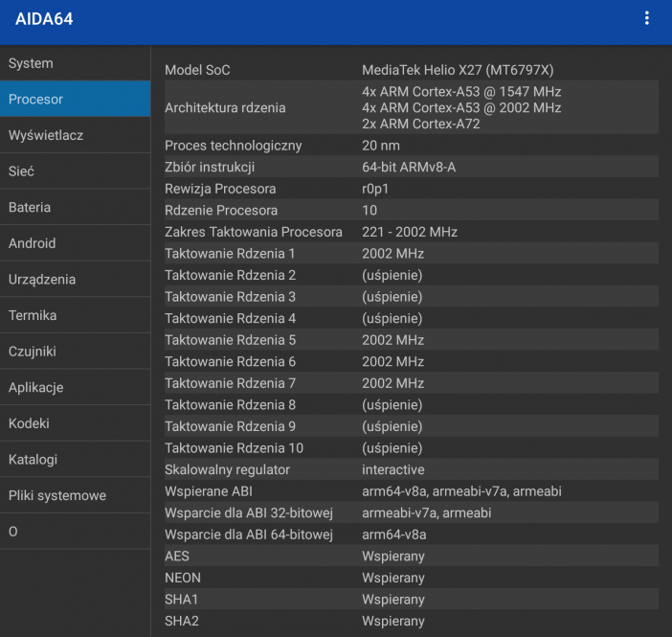Select Wsparcie dla ABI 32-bitowej label
The image size is (672, 637).
pyautogui.click(x=249, y=513)
